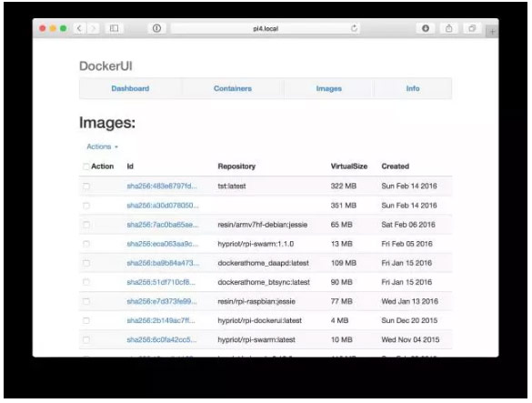Add a new tab with plus button
The image size is (532, 403).
pos(492,32)
